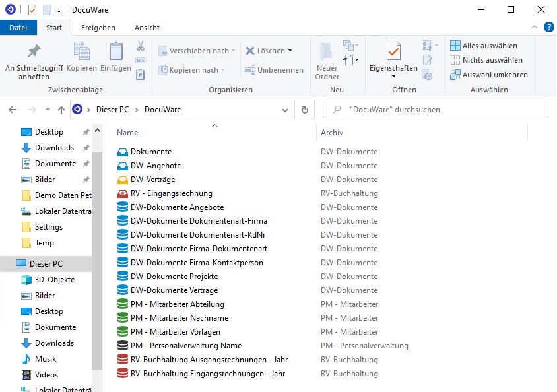Screen dimensions: 557x392
Task: Select DW-Dokumente Verträge entry
Action: 174,290
